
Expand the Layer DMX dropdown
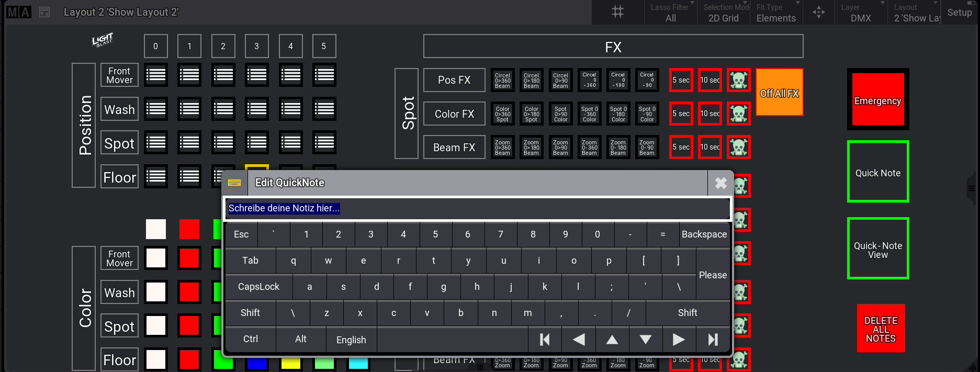pos(861,13)
